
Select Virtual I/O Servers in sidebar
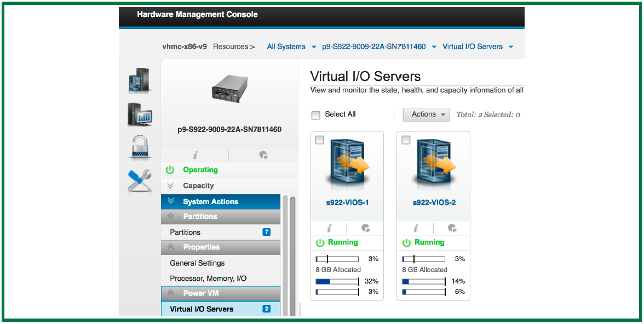tap(202, 309)
